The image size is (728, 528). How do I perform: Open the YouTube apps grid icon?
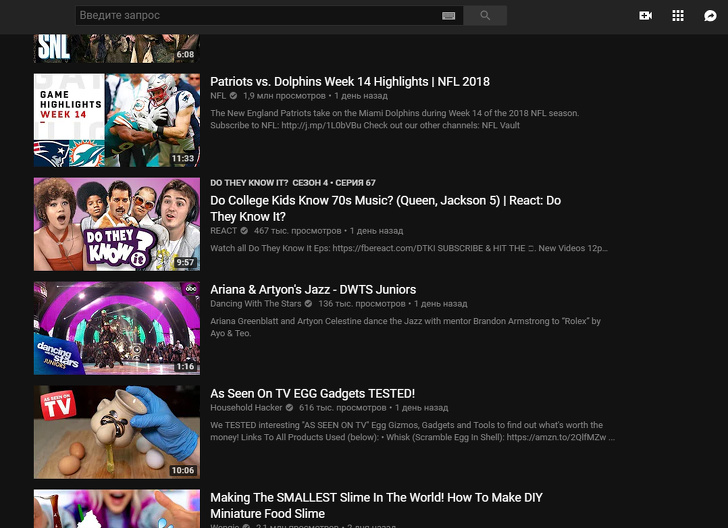click(678, 15)
